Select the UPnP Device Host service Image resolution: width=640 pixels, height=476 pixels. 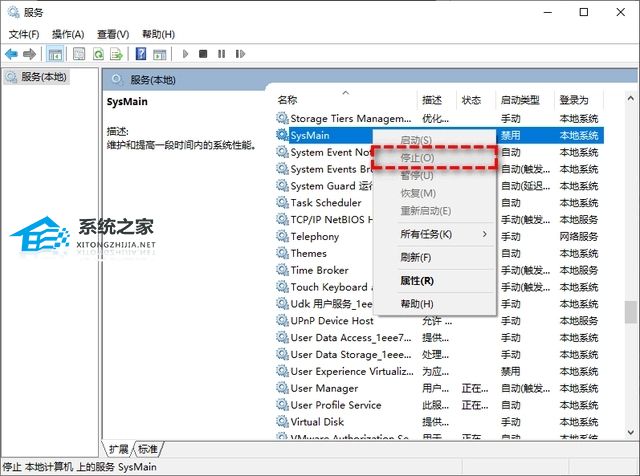coord(439,320)
